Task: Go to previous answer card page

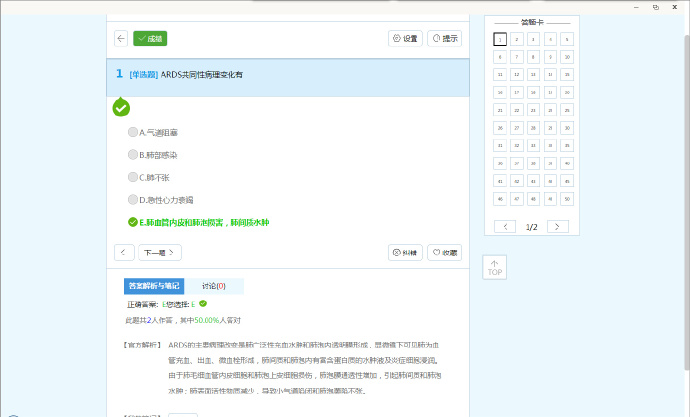Action: point(506,227)
